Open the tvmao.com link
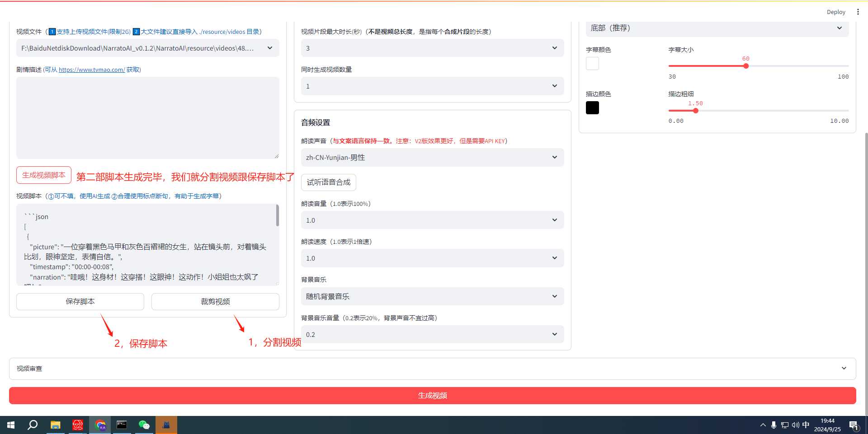This screenshot has width=868, height=434. (x=92, y=70)
